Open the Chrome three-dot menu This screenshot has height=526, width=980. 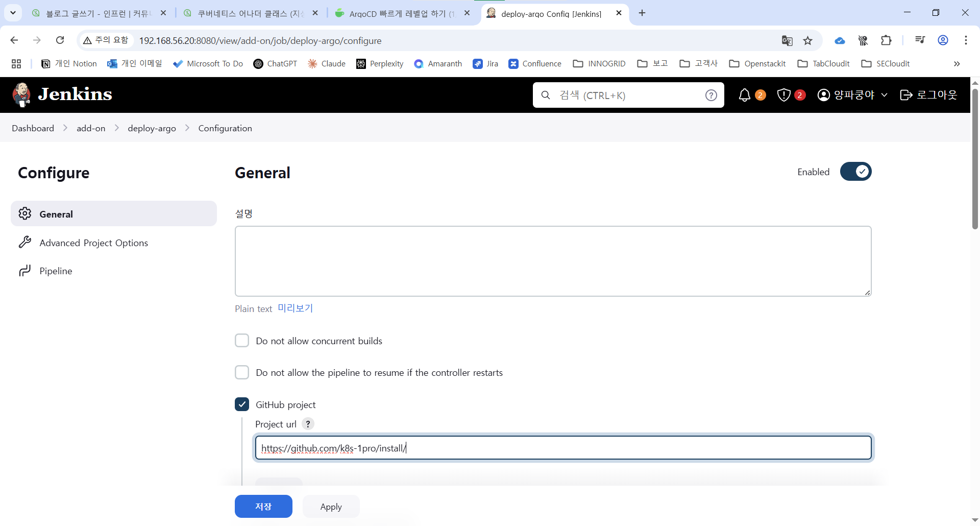[966, 40]
